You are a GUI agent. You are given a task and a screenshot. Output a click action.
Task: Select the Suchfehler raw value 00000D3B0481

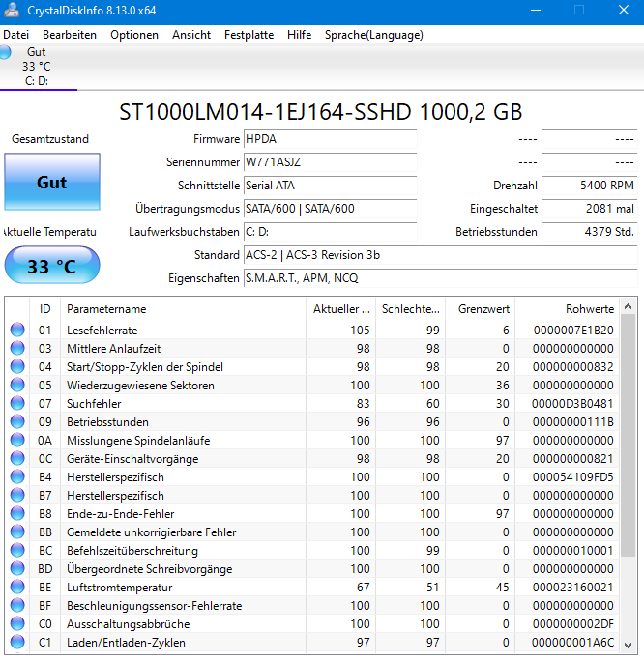pos(572,403)
